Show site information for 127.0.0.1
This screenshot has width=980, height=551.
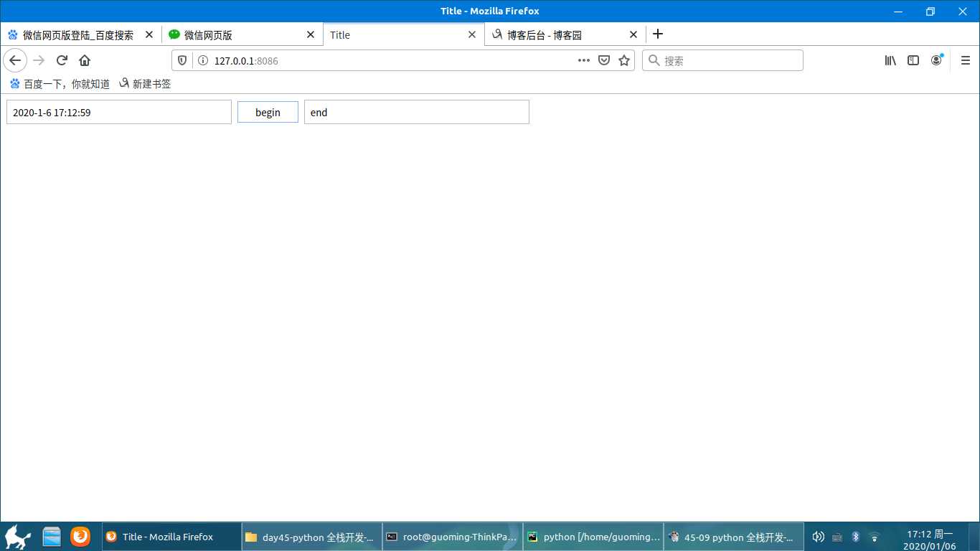tap(202, 61)
